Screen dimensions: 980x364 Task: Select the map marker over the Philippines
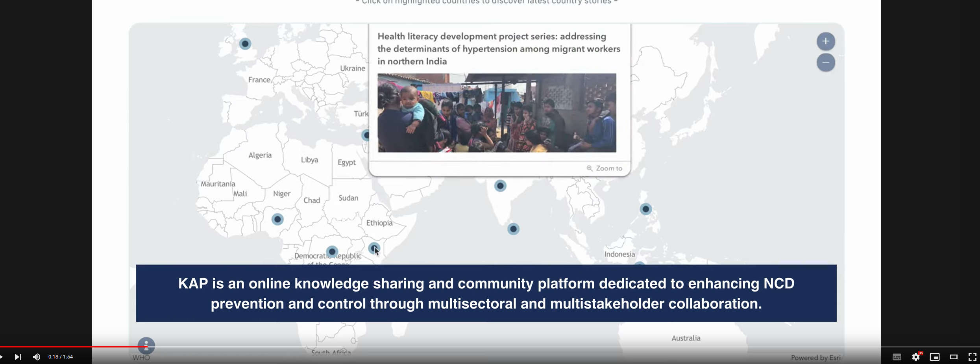(645, 209)
